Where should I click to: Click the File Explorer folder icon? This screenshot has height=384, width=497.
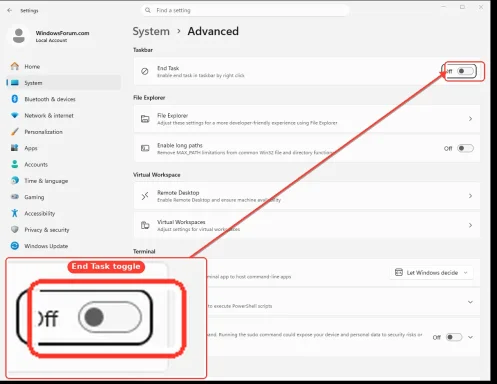pos(145,119)
